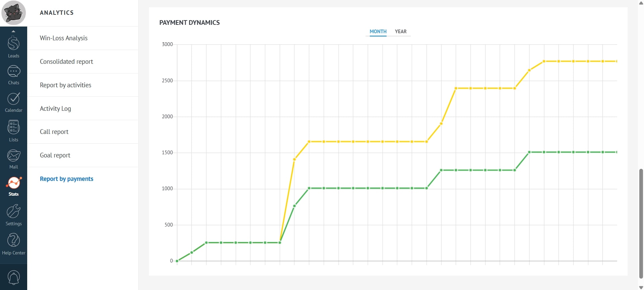Go to the Calendar icon
Screen dimensions: 644x290
coord(13,99)
